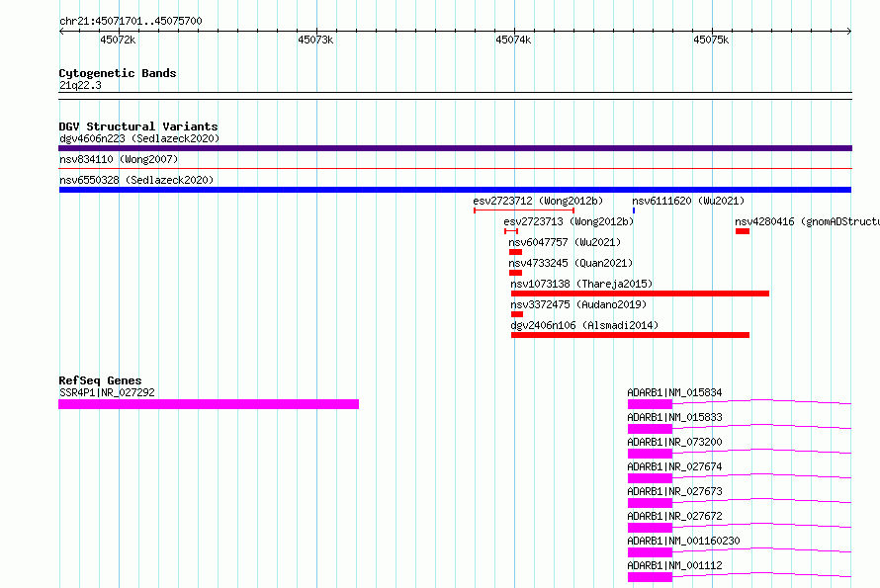Click the ADARB1|NR_027673 transcript label
The width and height of the screenshot is (880, 588).
pyautogui.click(x=674, y=491)
